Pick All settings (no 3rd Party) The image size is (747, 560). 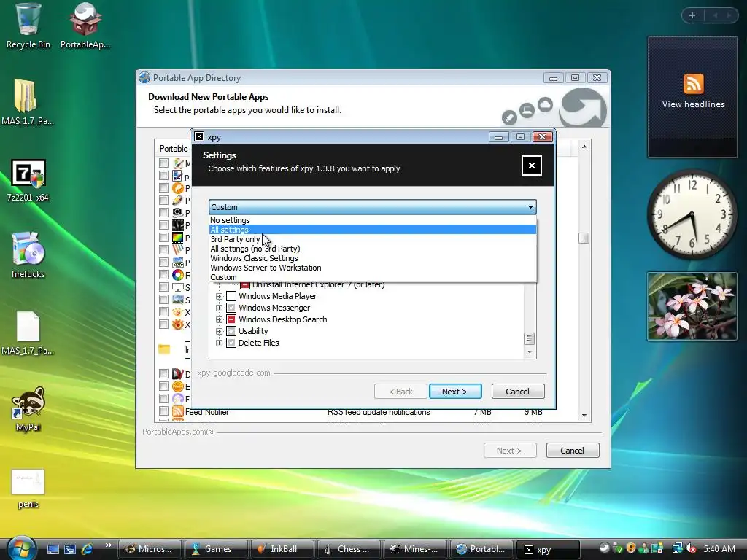[373, 249]
